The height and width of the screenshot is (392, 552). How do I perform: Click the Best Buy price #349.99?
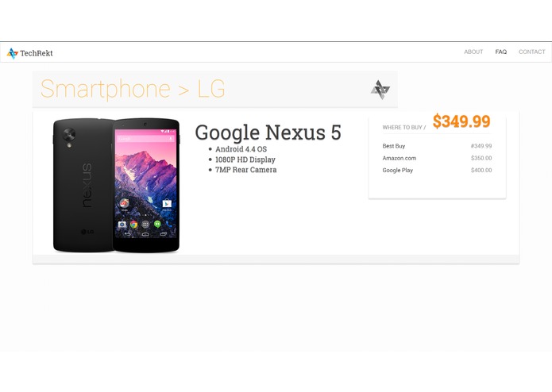481,146
